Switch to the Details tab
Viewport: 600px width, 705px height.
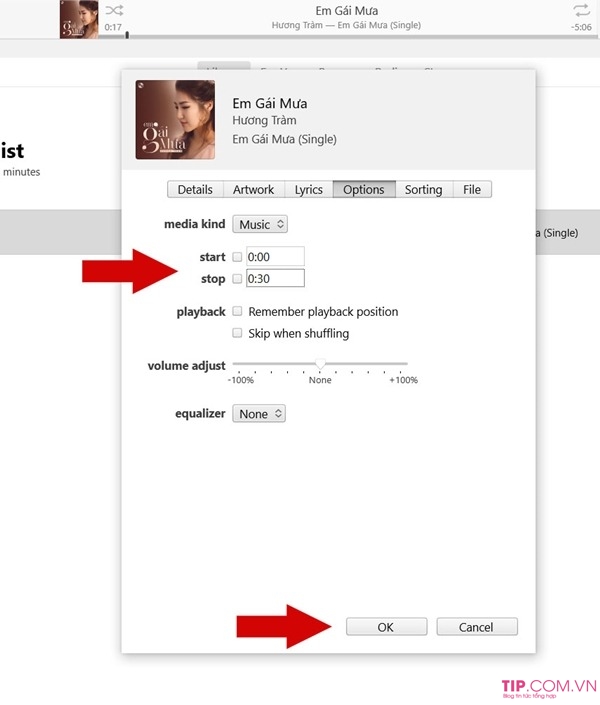pyautogui.click(x=195, y=189)
